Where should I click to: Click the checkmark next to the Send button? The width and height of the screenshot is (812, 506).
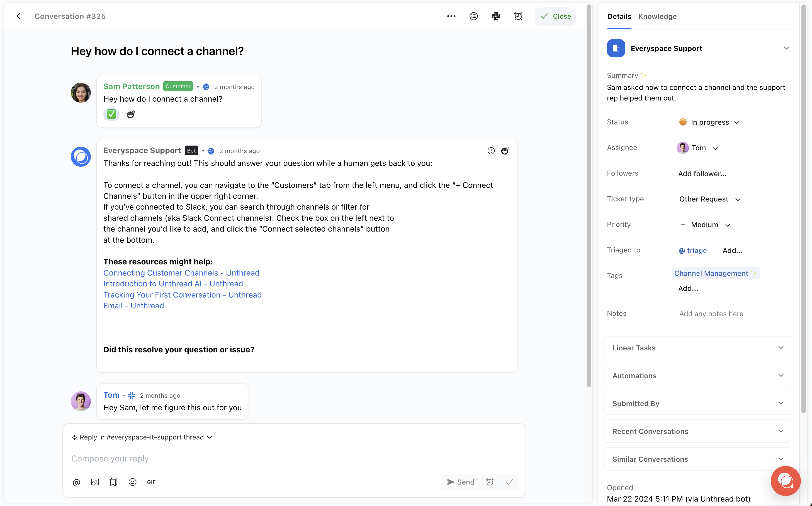(509, 482)
